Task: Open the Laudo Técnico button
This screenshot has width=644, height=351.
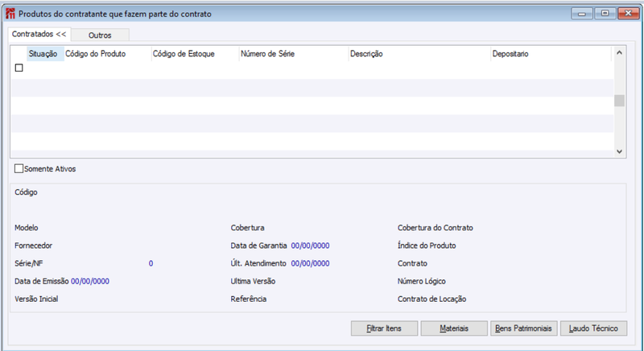Action: [x=593, y=328]
